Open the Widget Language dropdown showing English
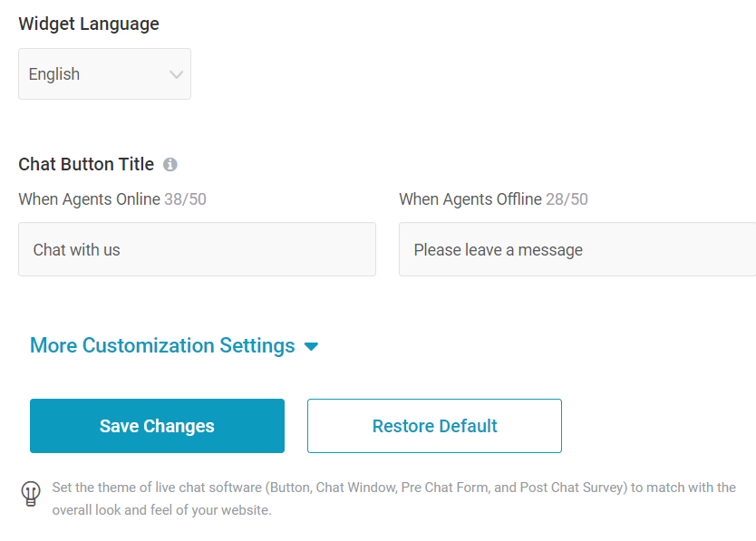The width and height of the screenshot is (756, 541). click(104, 73)
